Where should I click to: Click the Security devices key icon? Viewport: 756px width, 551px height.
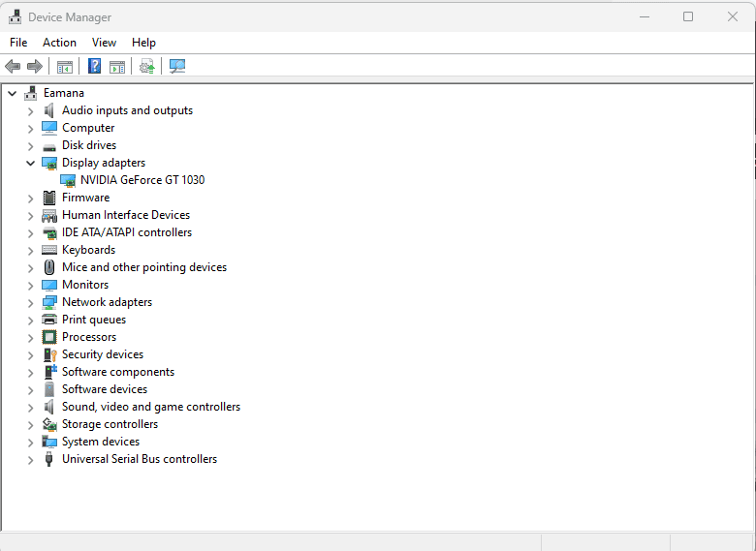[x=50, y=355]
